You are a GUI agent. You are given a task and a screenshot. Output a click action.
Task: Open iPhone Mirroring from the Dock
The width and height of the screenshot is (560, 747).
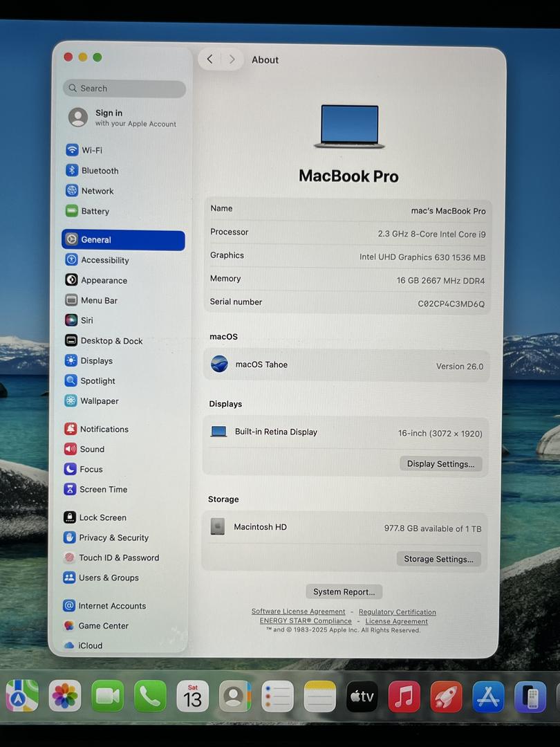click(530, 697)
